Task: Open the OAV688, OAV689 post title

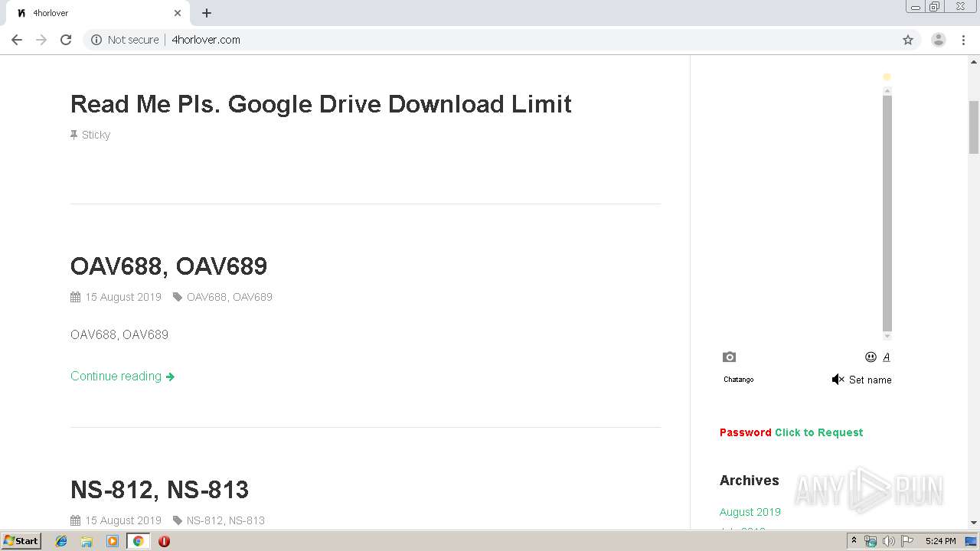Action: click(x=168, y=266)
